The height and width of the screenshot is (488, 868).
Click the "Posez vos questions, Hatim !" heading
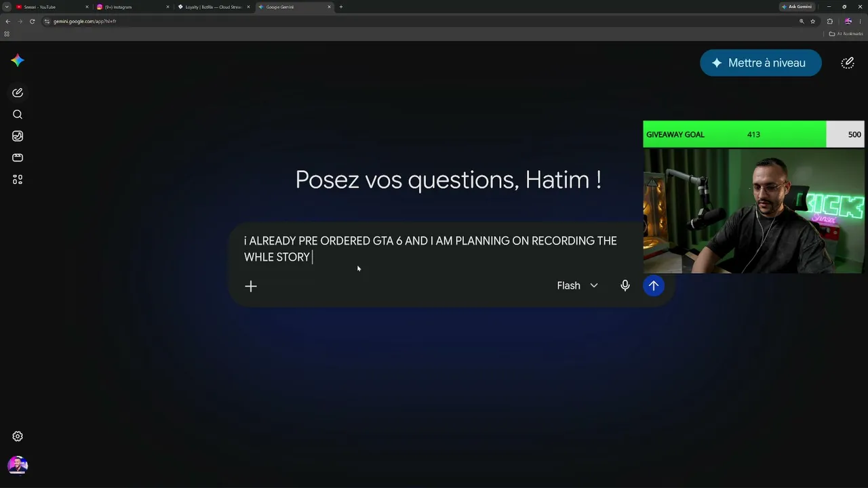(x=448, y=180)
